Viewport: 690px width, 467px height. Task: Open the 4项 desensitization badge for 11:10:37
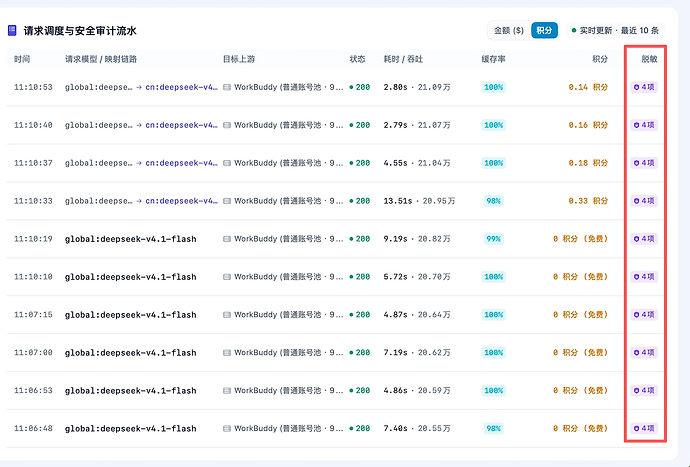(644, 163)
